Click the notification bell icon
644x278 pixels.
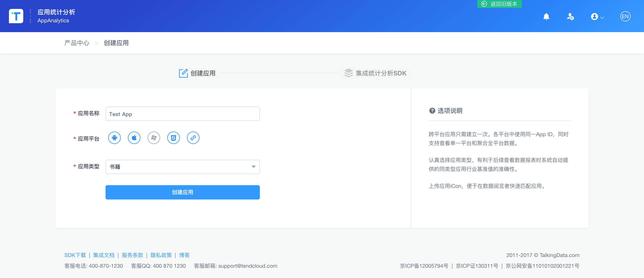coord(546,16)
